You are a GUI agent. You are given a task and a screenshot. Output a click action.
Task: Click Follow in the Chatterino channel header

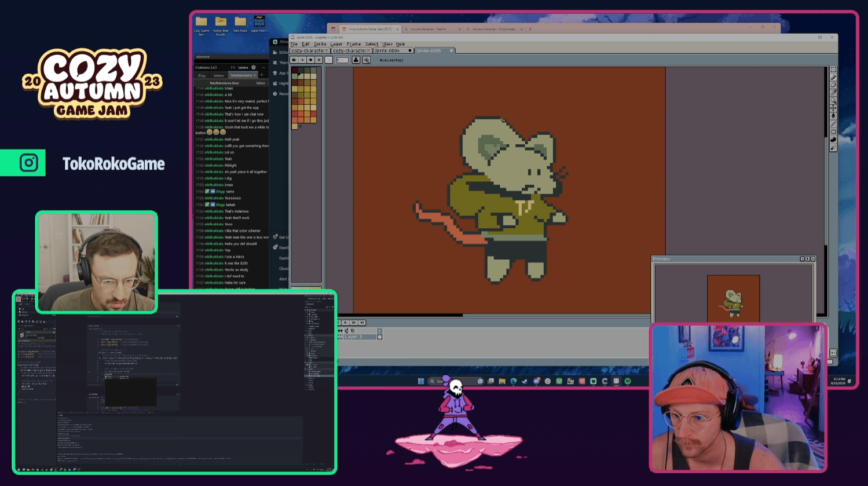[x=261, y=83]
